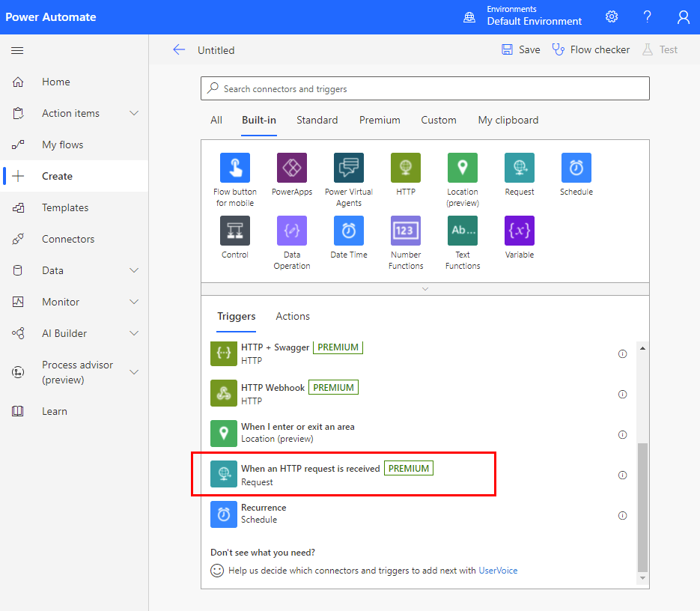The image size is (700, 611).
Task: Switch to the All connectors tab
Action: pos(216,120)
